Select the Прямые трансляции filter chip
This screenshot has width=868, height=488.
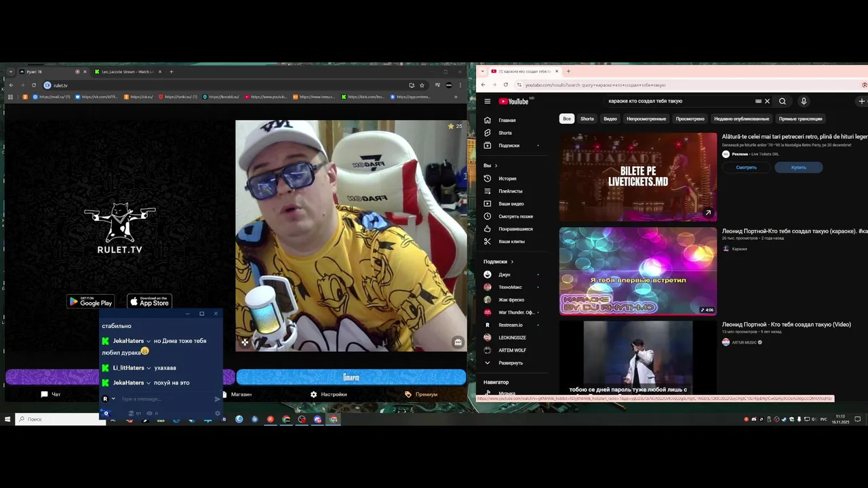click(x=800, y=119)
